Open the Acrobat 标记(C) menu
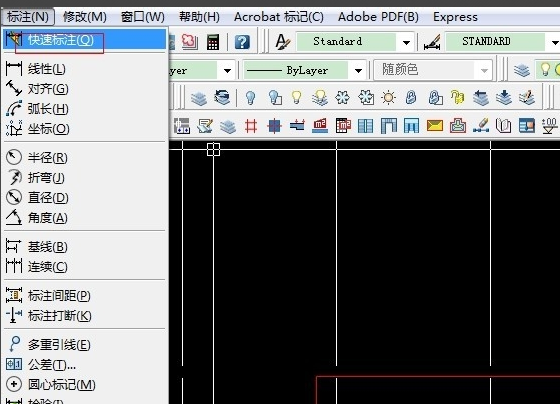Viewport: 560px width, 404px height. click(x=279, y=17)
